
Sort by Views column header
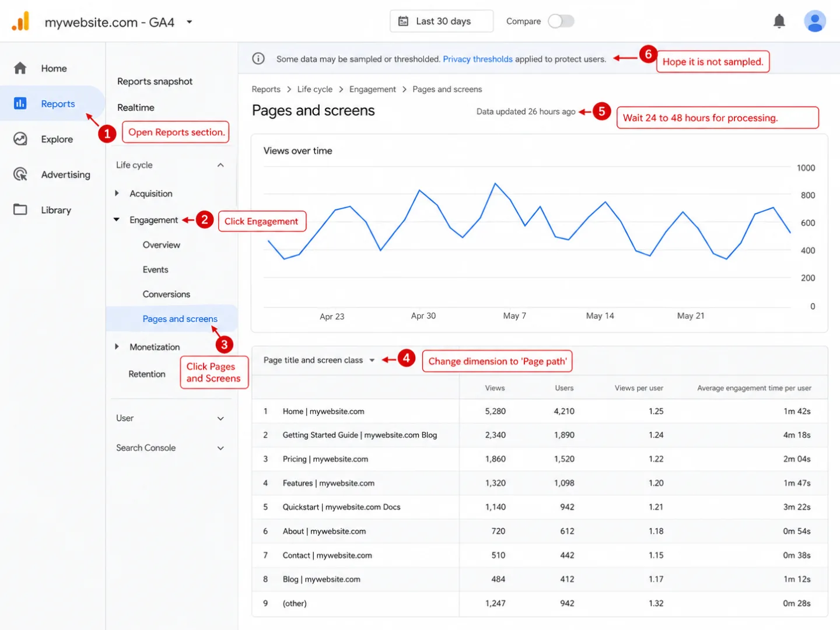point(495,388)
